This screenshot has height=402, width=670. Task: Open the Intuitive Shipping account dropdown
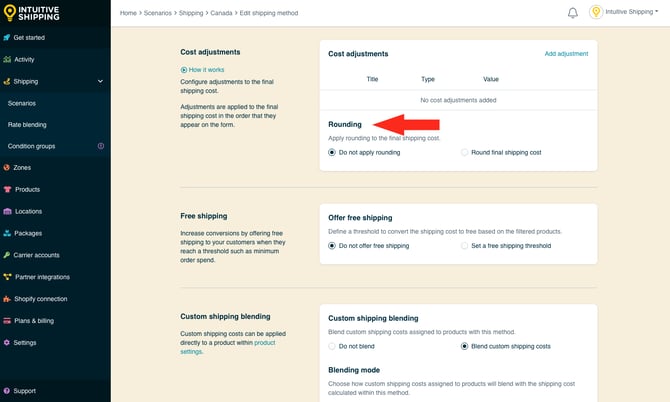point(632,12)
